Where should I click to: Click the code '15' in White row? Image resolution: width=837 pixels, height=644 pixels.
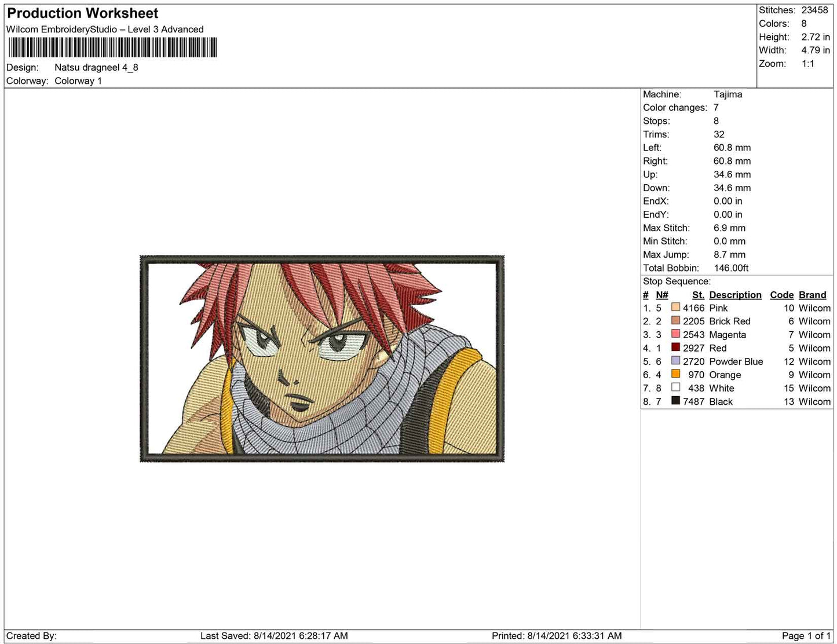coord(788,388)
